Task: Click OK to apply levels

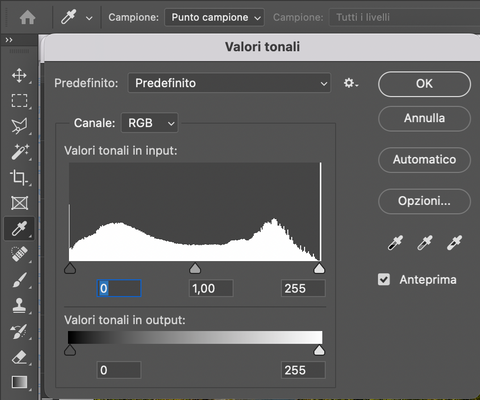Action: (x=424, y=84)
